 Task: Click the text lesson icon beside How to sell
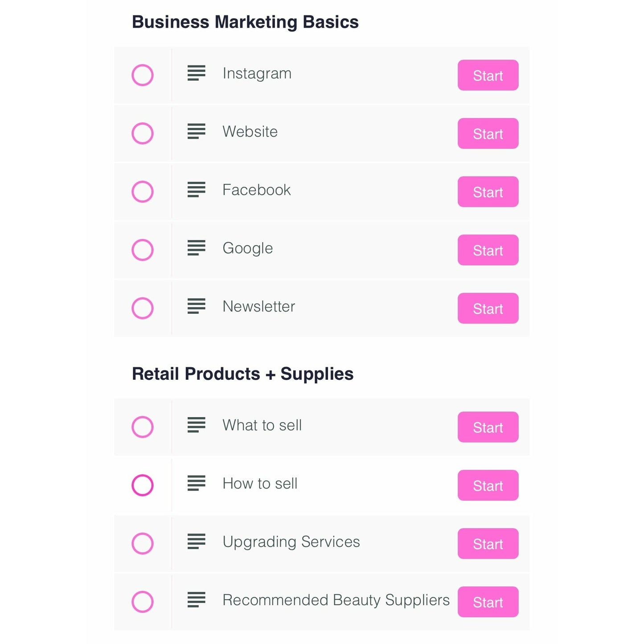(196, 483)
